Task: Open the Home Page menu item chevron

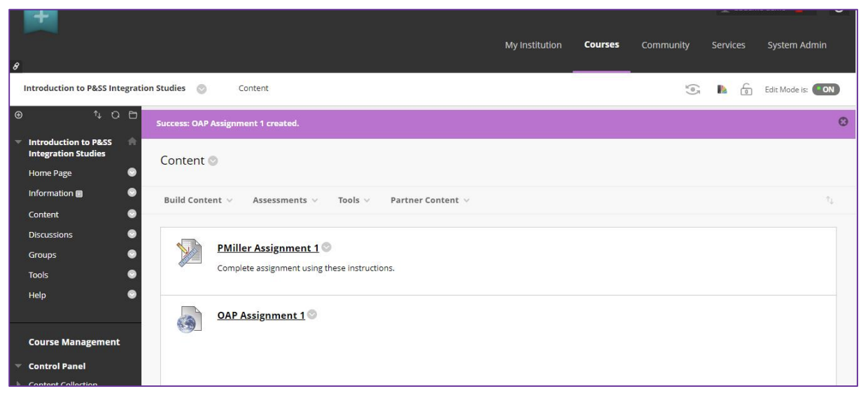Action: pos(132,173)
